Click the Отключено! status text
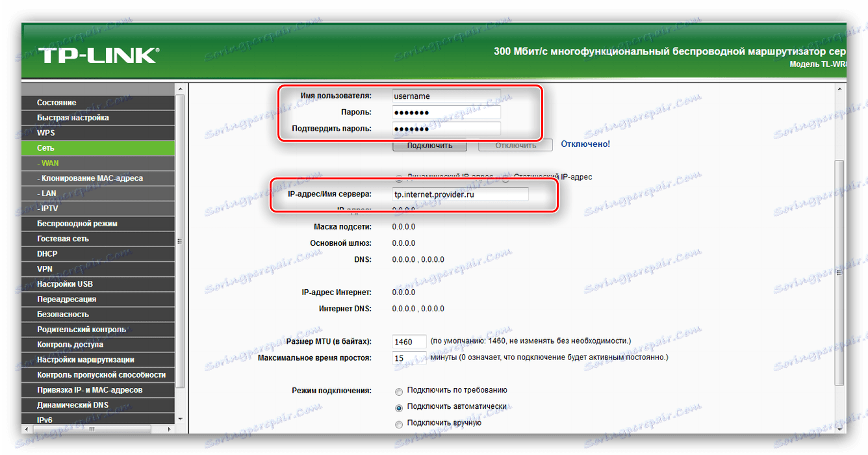This screenshot has height=455, width=868. (x=585, y=144)
